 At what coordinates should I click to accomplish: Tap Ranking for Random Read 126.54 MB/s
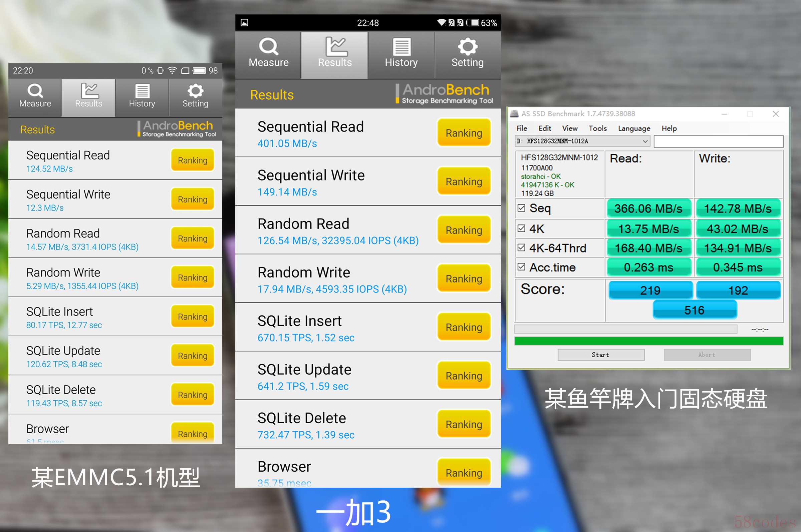click(x=464, y=230)
